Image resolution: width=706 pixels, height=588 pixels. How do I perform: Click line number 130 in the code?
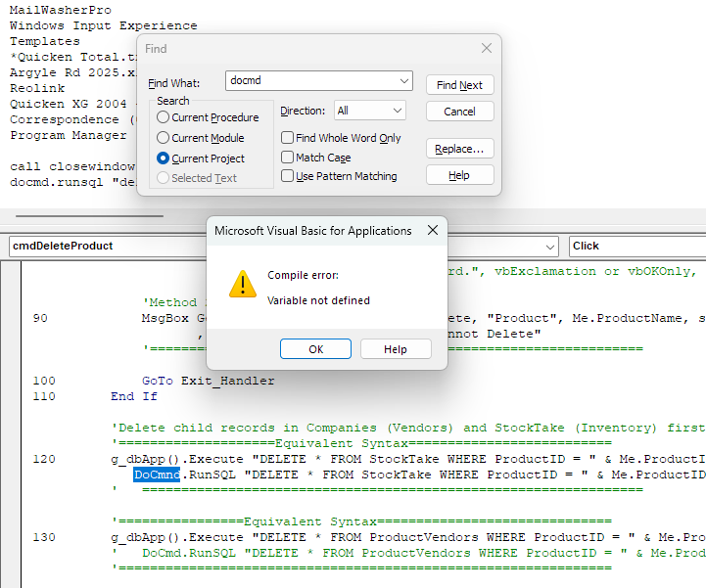[44, 537]
